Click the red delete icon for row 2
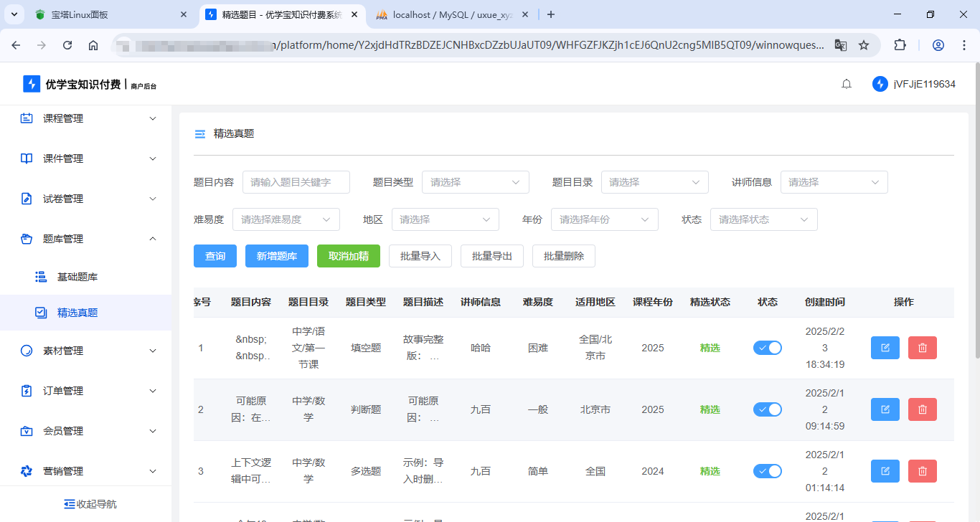 922,409
